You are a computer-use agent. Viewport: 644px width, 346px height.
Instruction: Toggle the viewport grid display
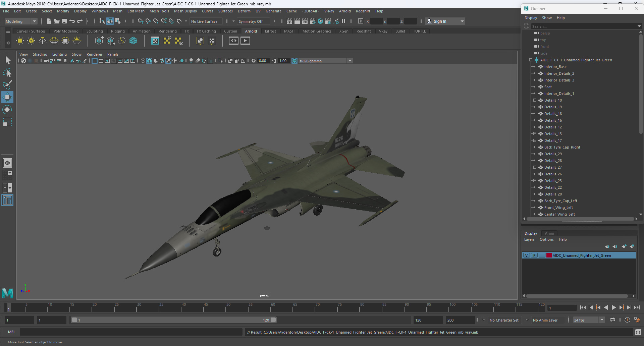[x=95, y=61]
